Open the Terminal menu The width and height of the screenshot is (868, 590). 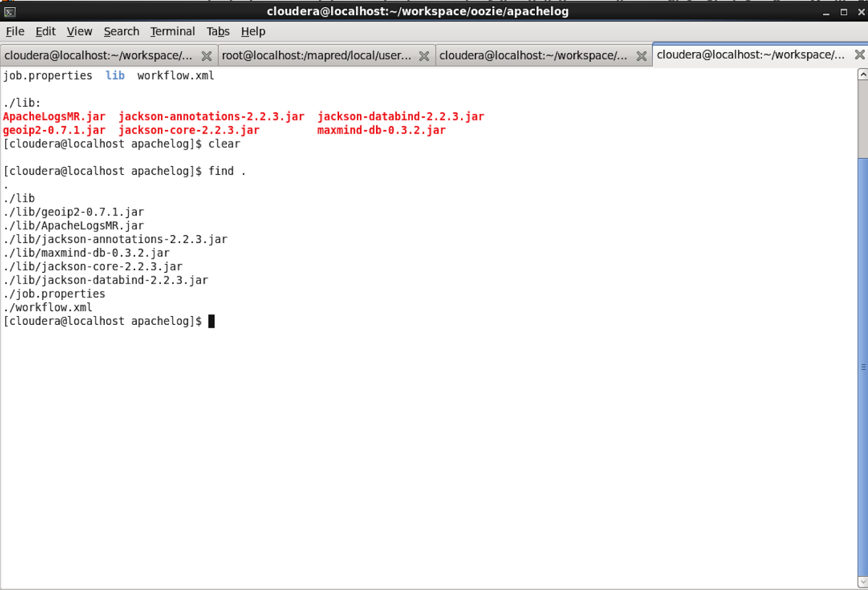pos(172,31)
